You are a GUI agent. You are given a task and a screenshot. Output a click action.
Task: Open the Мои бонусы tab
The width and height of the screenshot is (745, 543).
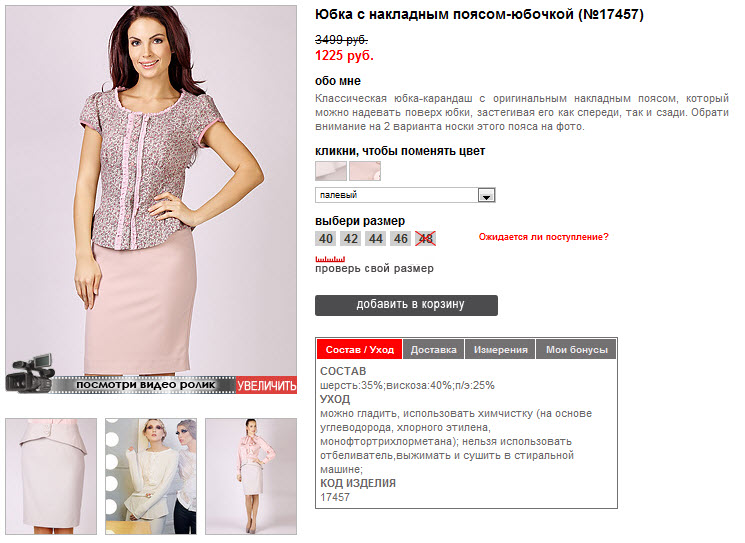coord(576,350)
